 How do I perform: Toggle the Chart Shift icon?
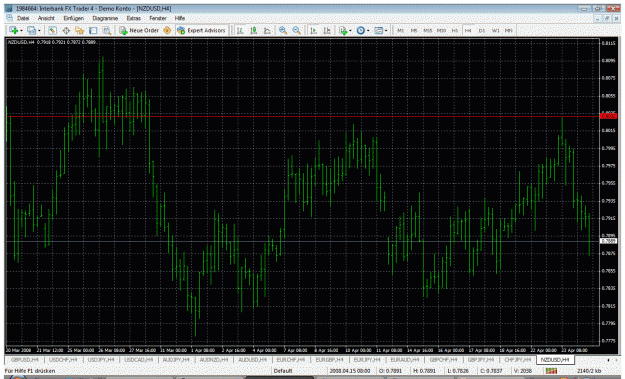pos(327,30)
